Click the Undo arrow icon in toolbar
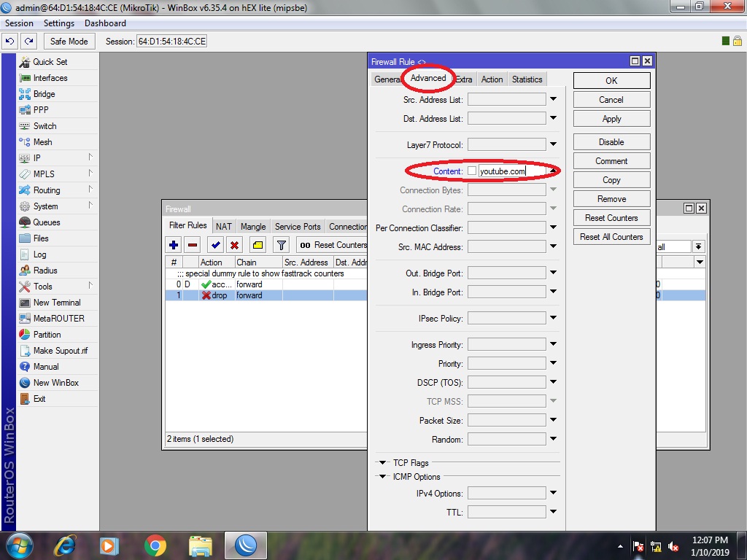The width and height of the screenshot is (747, 560). point(10,42)
